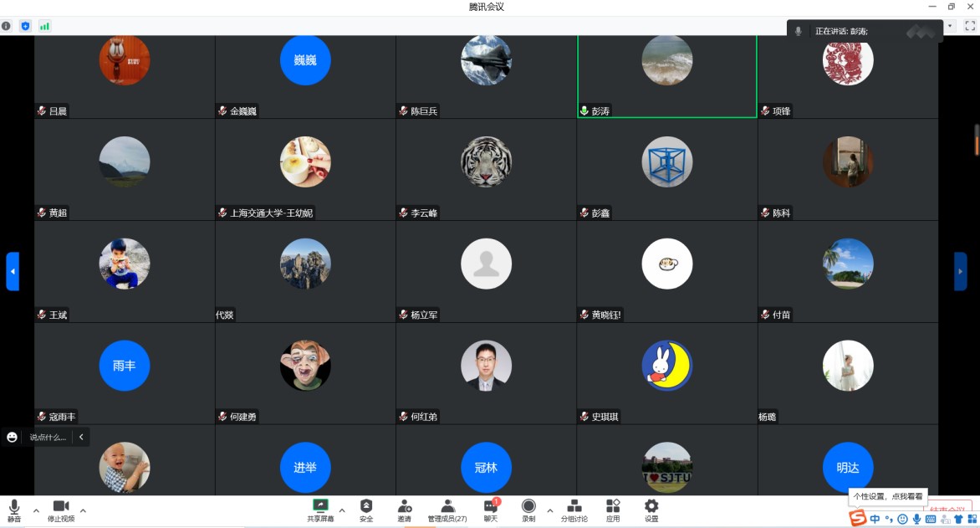The image size is (980, 528).
Task: Enter full screen mode
Action: (970, 26)
